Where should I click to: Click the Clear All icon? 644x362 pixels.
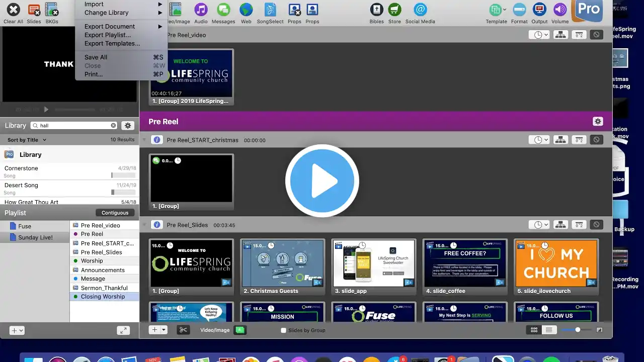[13, 10]
